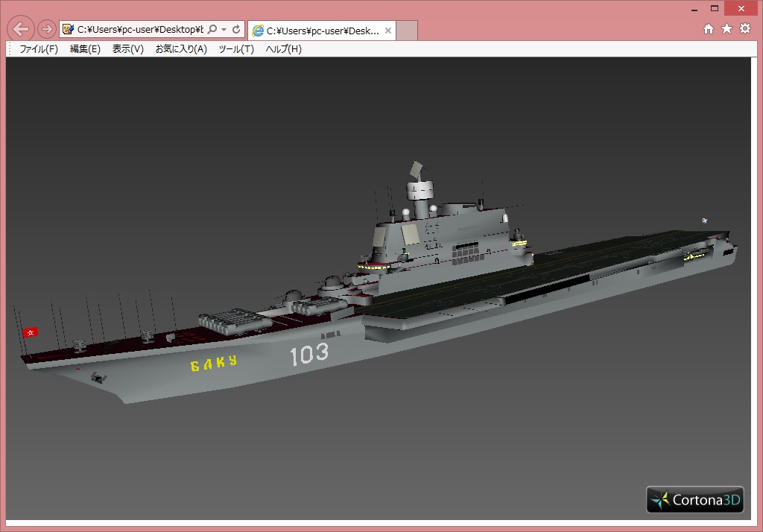Click the address bar URL field
763x532 pixels.
click(139, 30)
